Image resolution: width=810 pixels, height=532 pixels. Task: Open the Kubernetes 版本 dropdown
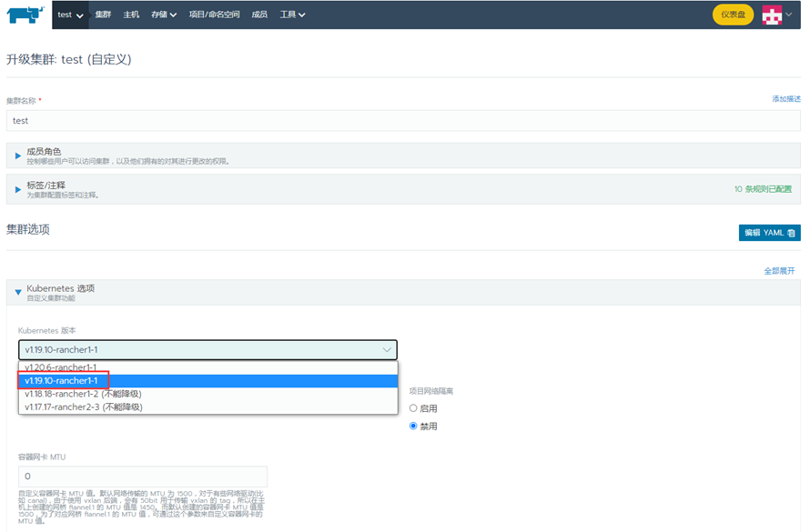[x=208, y=350]
